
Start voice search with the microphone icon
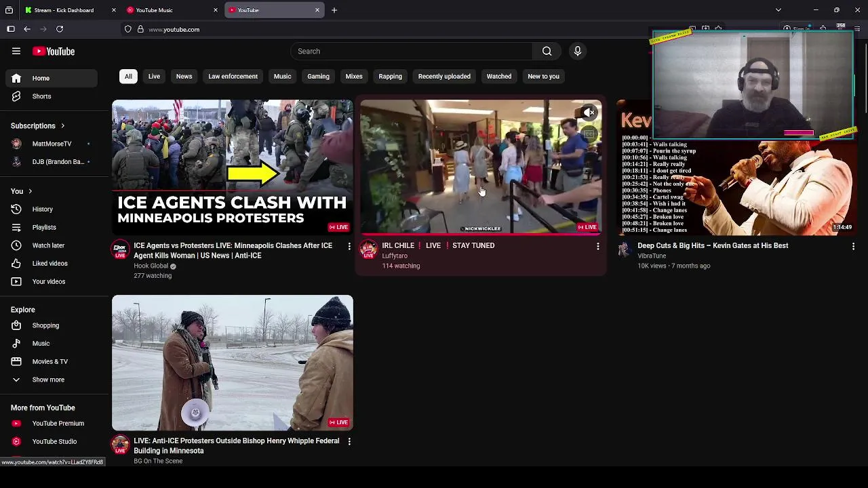pos(578,52)
